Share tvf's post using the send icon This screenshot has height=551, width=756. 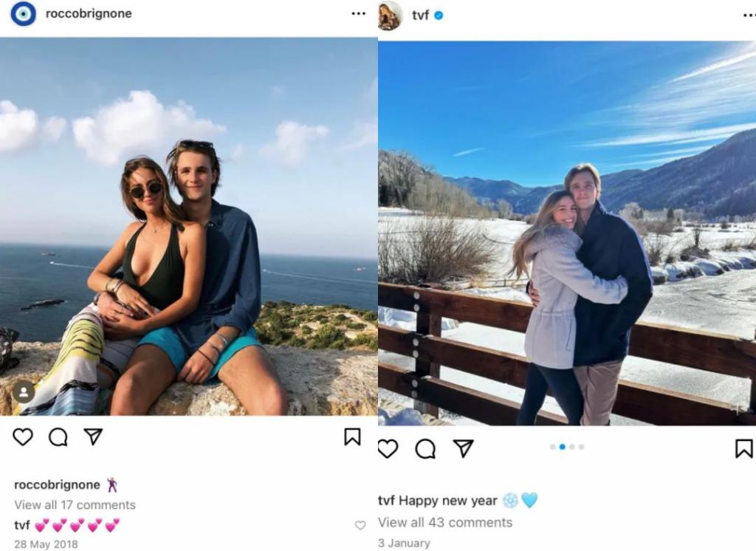[463, 448]
